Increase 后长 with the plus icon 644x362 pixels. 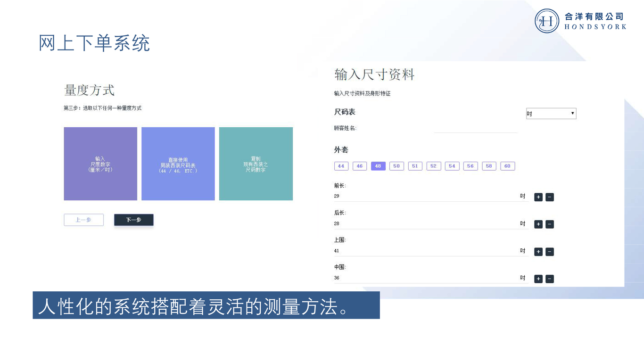coord(538,224)
